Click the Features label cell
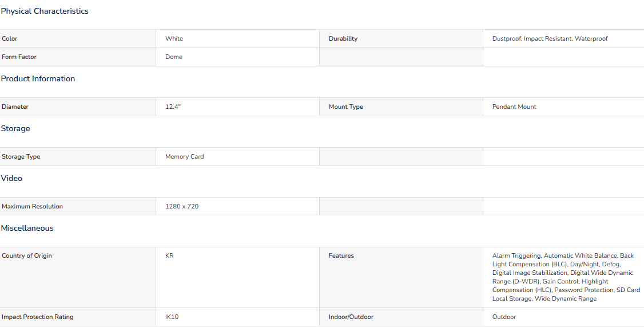Screen dimensions: 644x327 401,277
